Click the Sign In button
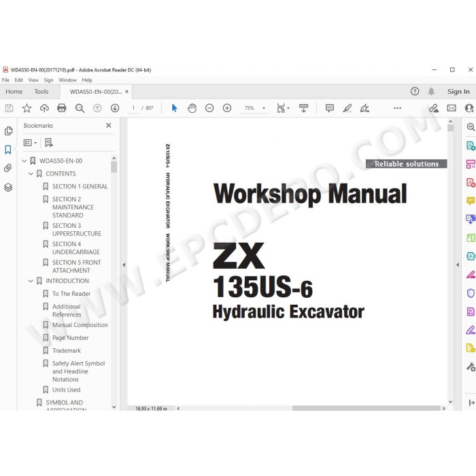The image size is (476, 476). [x=458, y=92]
